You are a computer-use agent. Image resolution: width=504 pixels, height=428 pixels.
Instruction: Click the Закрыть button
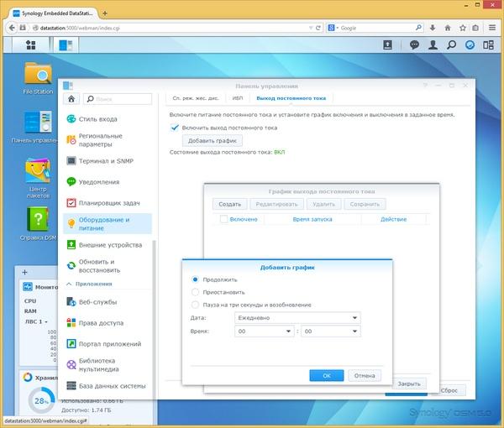[409, 384]
